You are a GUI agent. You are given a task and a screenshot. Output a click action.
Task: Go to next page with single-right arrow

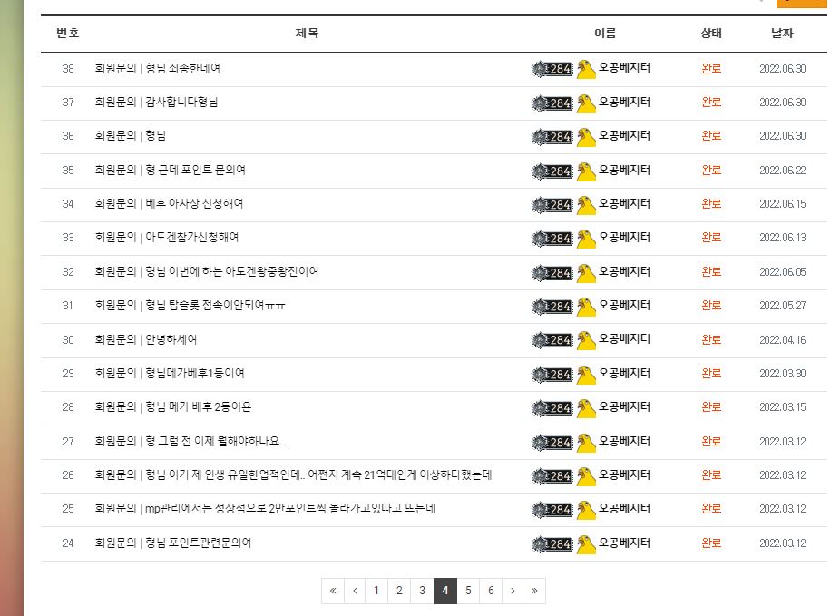pyautogui.click(x=513, y=591)
